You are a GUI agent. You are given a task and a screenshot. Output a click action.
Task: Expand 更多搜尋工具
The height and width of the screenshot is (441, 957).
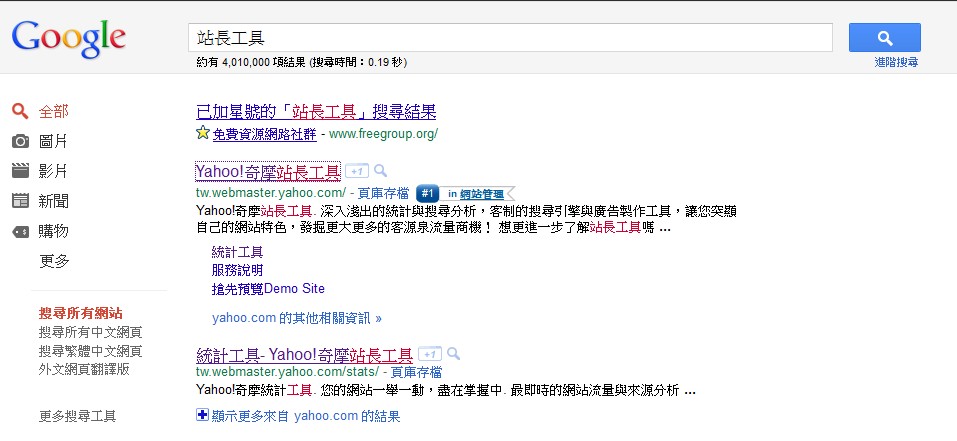pyautogui.click(x=77, y=417)
